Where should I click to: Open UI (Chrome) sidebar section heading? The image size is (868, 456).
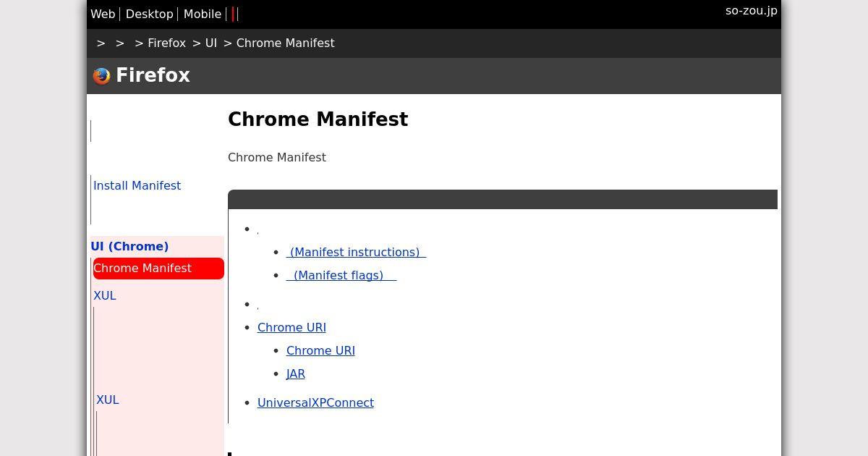129,246
